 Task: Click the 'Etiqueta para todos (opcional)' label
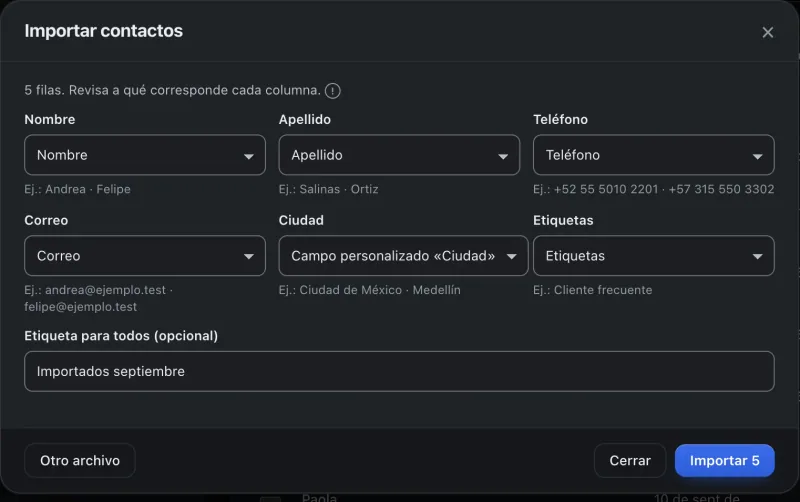pyautogui.click(x=121, y=336)
